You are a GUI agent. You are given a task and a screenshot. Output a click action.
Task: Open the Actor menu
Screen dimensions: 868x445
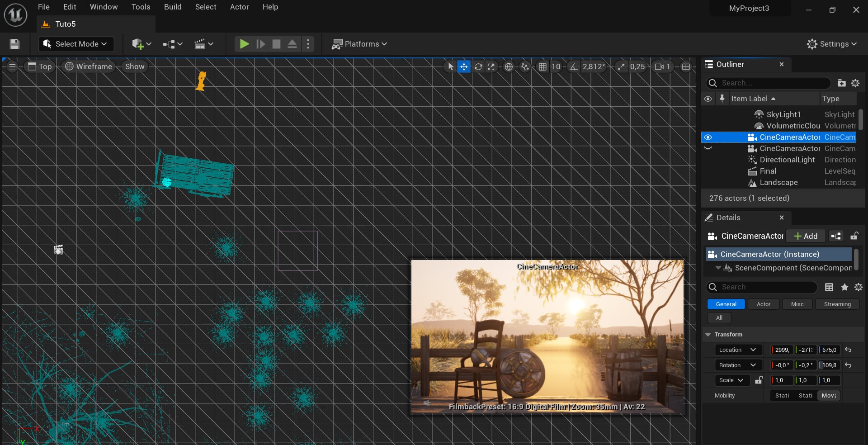click(240, 7)
